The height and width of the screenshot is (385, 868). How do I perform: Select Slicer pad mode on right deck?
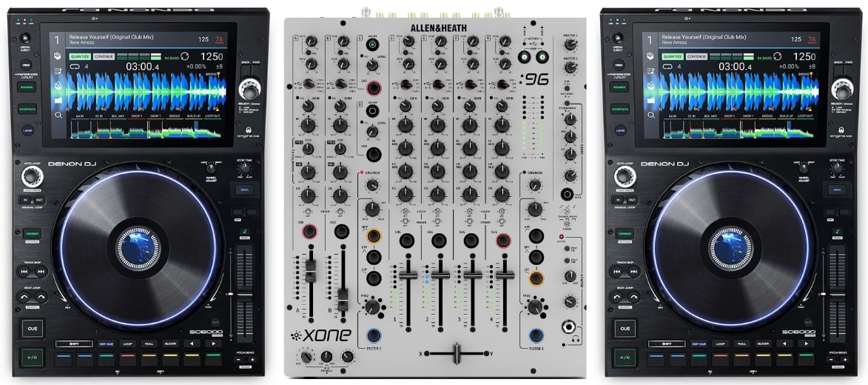pyautogui.click(x=764, y=344)
